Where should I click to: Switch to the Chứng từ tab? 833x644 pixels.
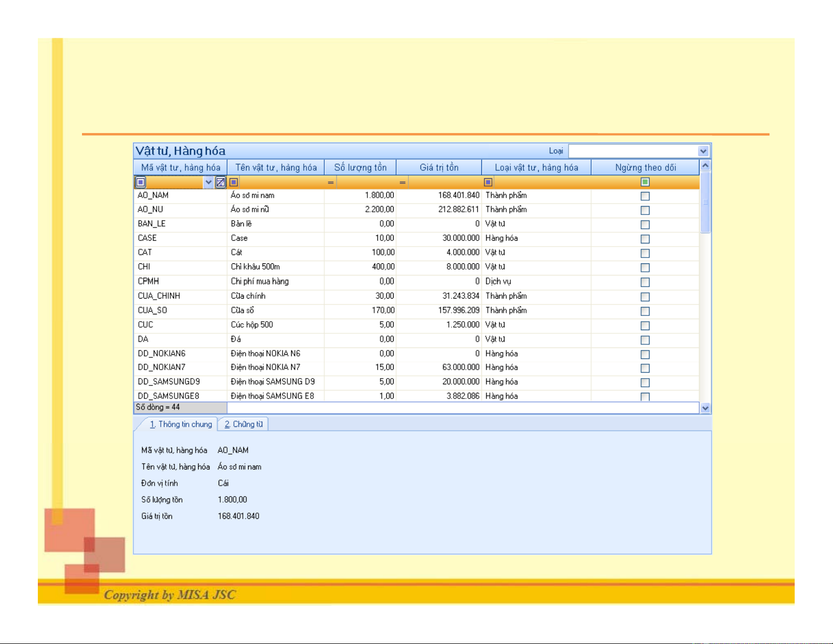pos(243,424)
